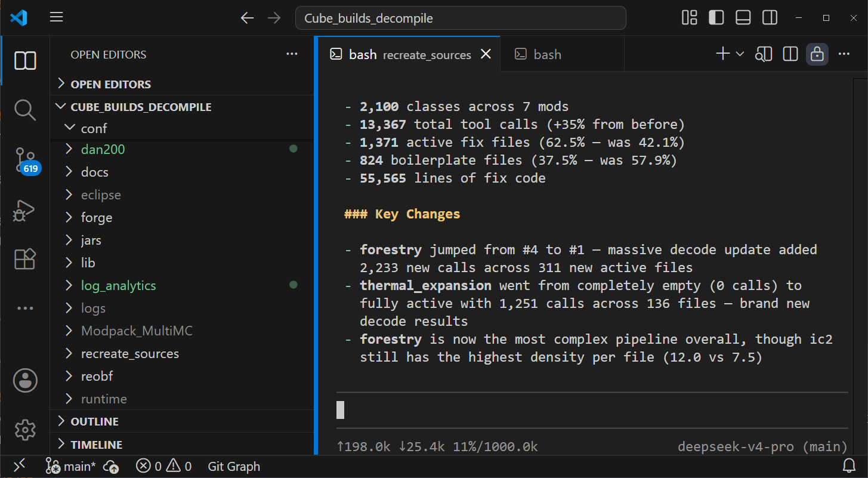Open the Run and Debug view
This screenshot has width=868, height=478.
pos(25,210)
